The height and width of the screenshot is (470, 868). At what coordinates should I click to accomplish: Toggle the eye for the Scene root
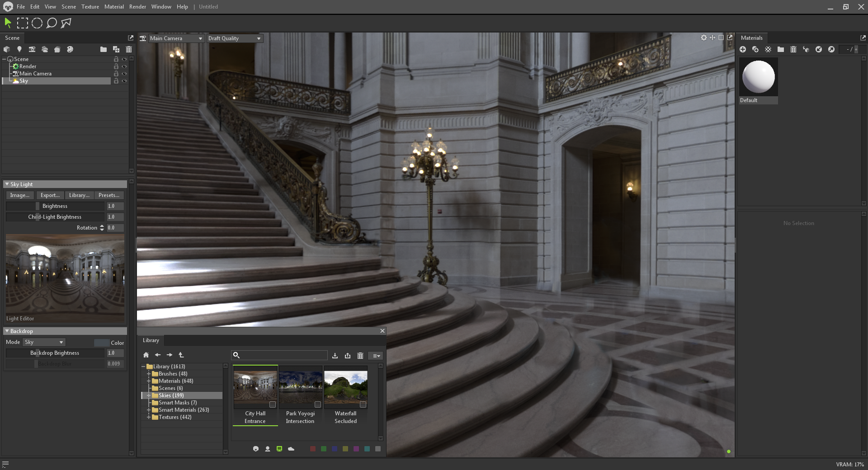(x=124, y=59)
